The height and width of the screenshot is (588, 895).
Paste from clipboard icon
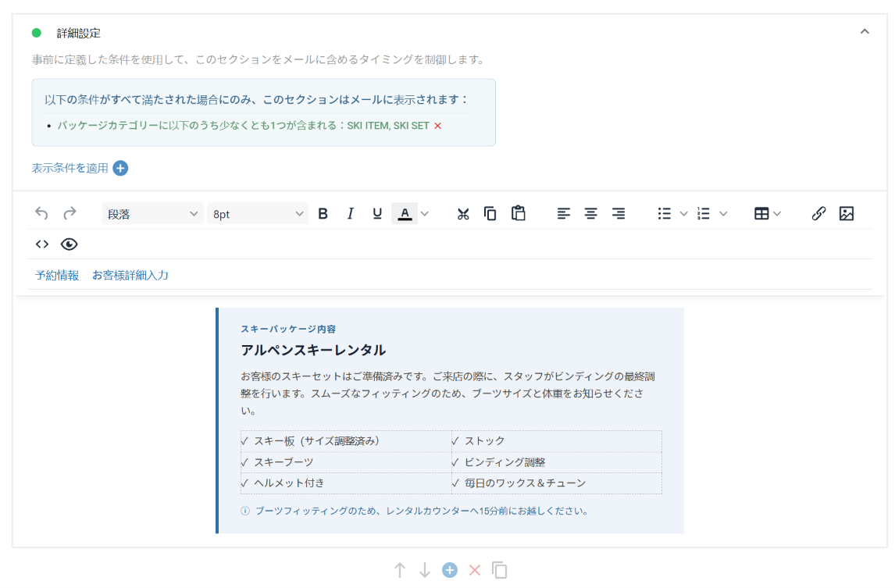tap(519, 213)
